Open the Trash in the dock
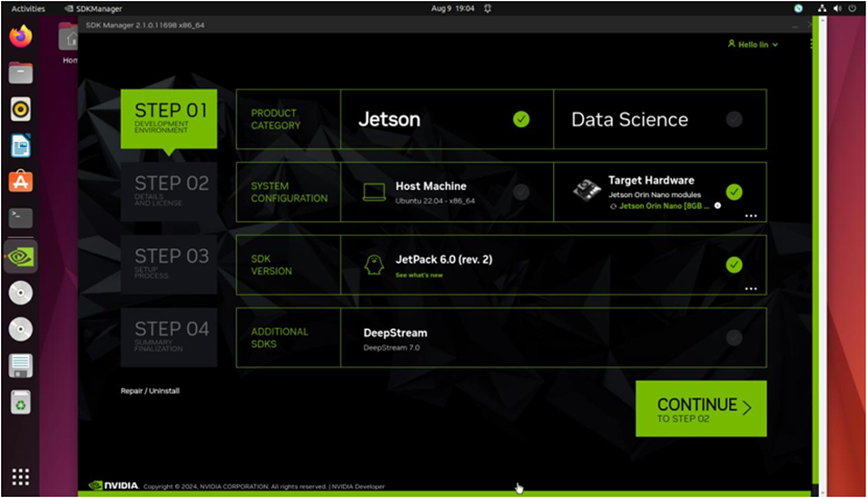Screen dimensions: 868x498 (21, 403)
